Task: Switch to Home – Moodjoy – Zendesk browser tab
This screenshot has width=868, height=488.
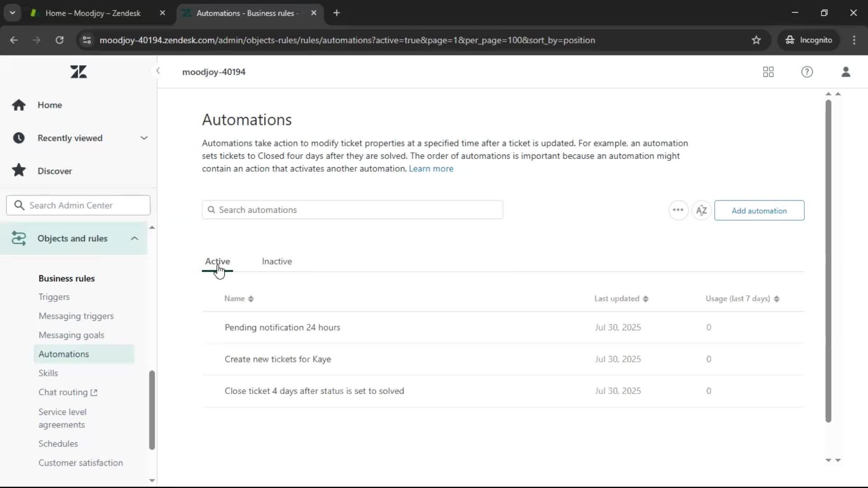Action: tap(93, 13)
